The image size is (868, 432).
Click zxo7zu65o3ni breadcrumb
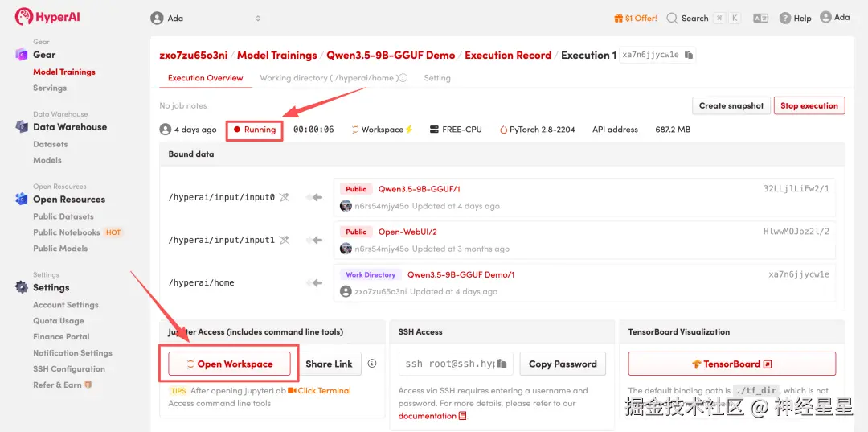pyautogui.click(x=193, y=56)
